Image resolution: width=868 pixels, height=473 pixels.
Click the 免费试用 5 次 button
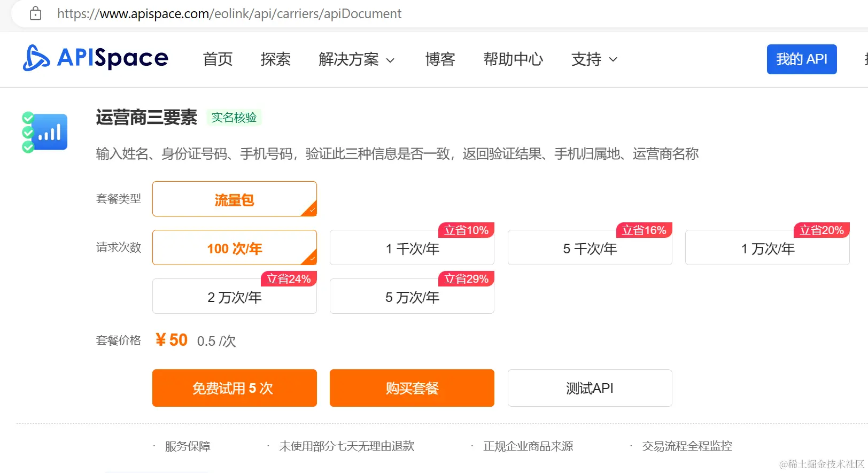coord(235,388)
